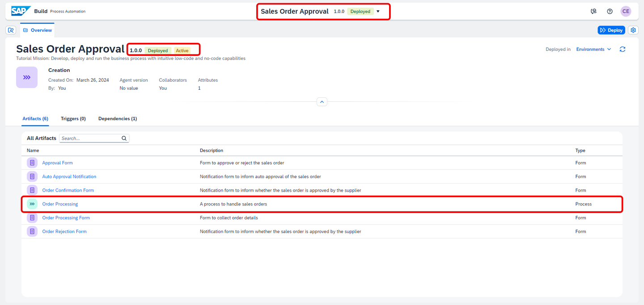This screenshot has height=305, width=644.
Task: Open the help question mark icon
Action: [610, 11]
